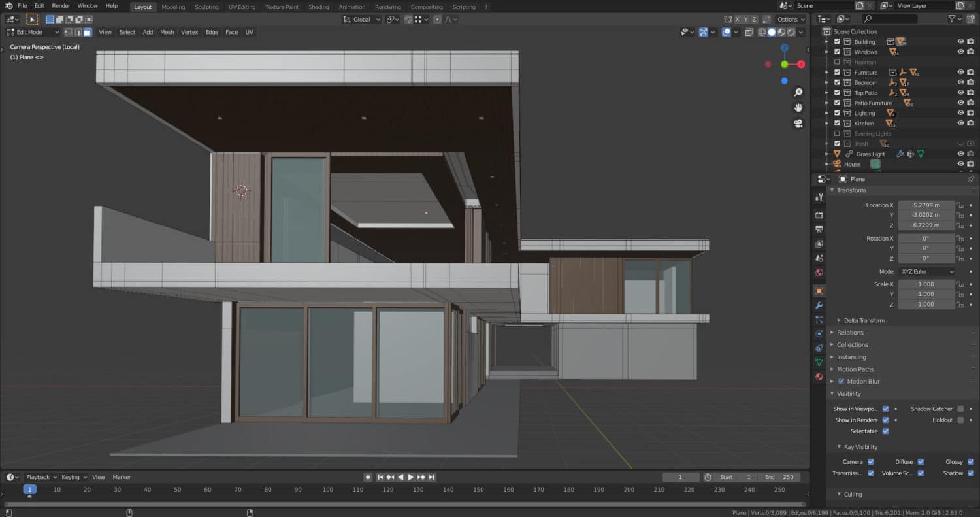Select the Object properties tab (orange square)
The width and height of the screenshot is (980, 517).
click(819, 290)
